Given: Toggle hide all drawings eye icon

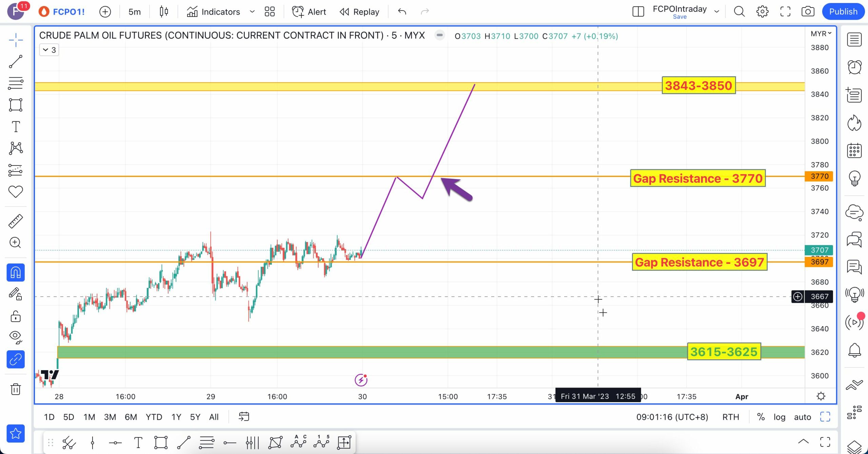Looking at the screenshot, I should (x=16, y=337).
